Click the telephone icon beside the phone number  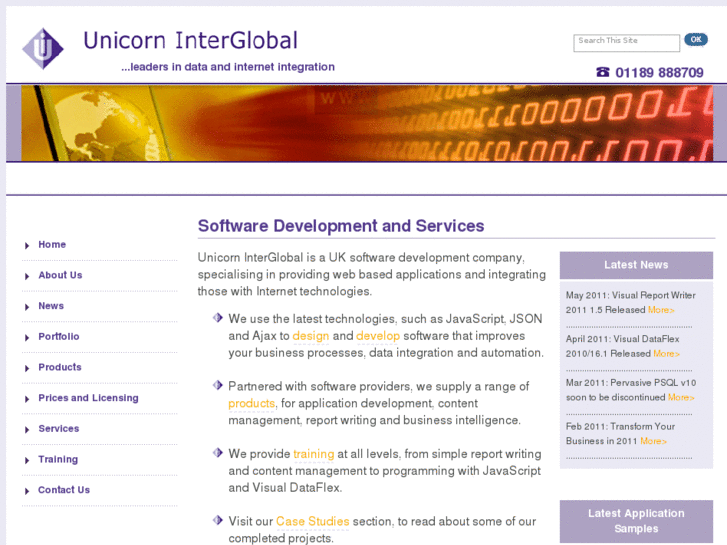pos(602,72)
